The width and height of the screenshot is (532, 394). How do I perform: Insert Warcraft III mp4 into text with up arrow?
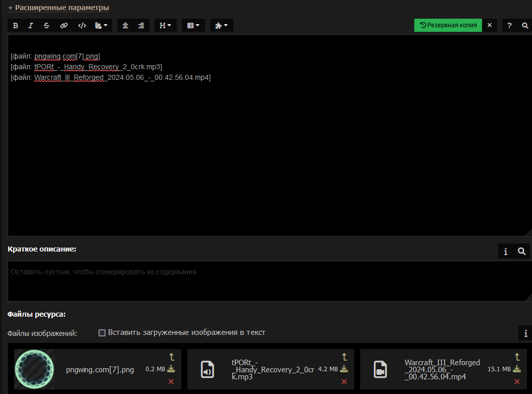click(517, 357)
